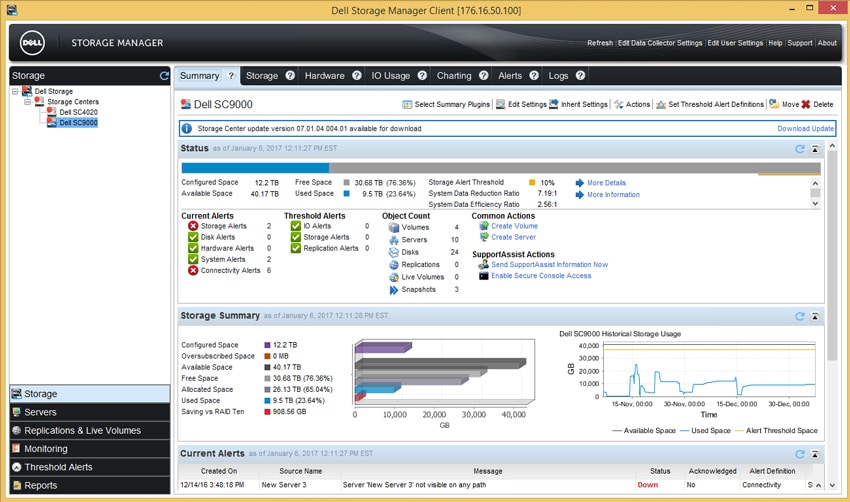Delete the Dell SC9000 storage center
The image size is (850, 502).
[x=817, y=104]
